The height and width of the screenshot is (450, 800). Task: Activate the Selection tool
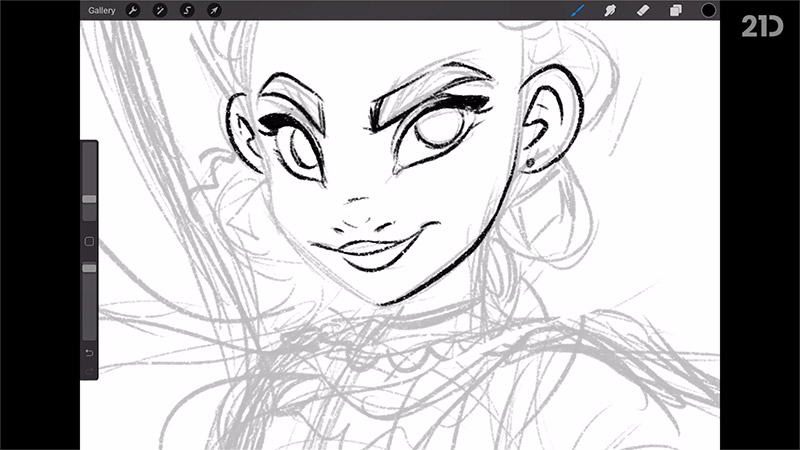pyautogui.click(x=187, y=10)
